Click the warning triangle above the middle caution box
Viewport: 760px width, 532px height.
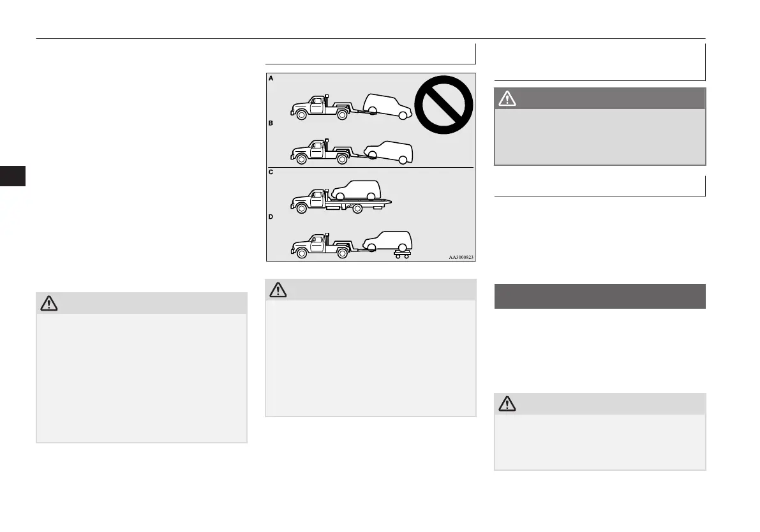[278, 290]
